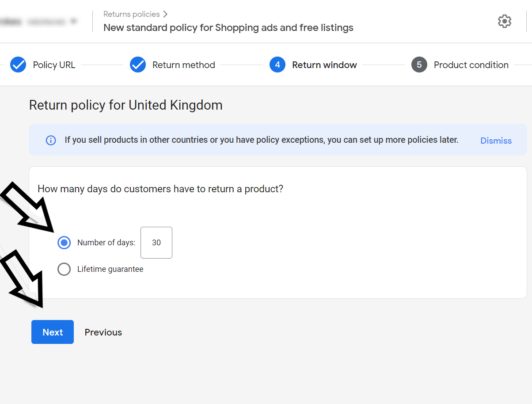Click the numbered circle for Return window step

[277, 65]
